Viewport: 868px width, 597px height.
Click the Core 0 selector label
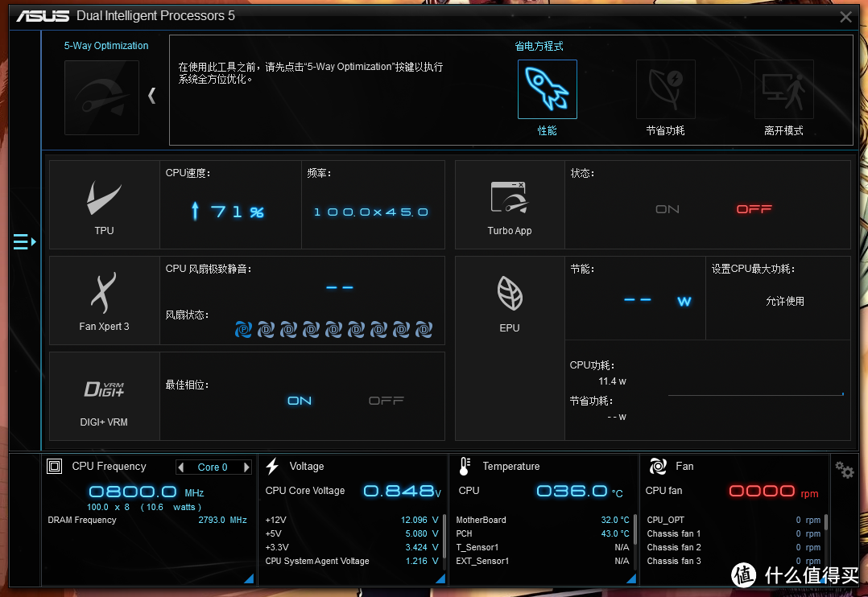click(x=213, y=467)
